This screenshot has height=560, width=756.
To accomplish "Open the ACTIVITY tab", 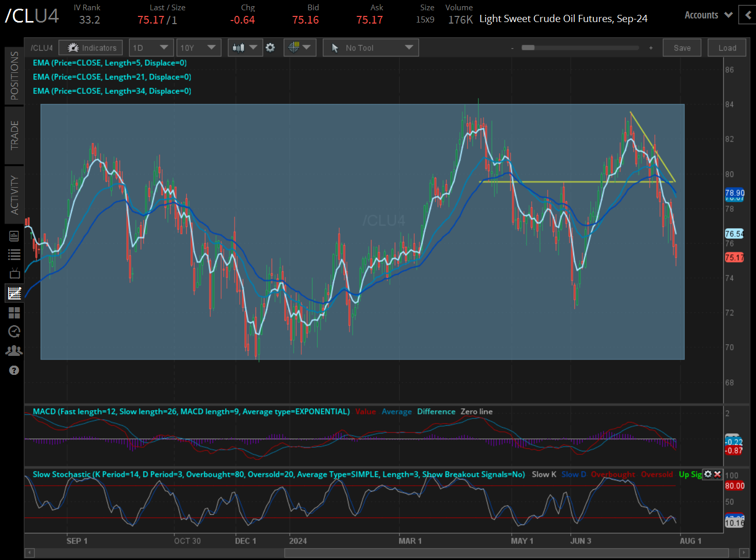I will pos(14,195).
